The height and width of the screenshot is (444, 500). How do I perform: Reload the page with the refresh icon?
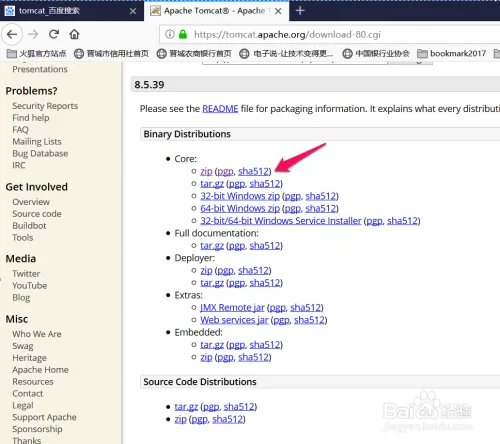point(54,34)
